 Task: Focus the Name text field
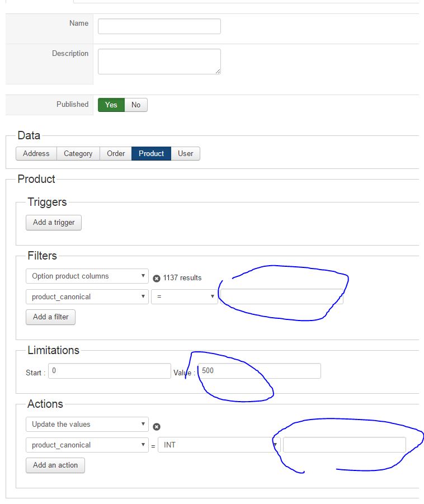159,26
